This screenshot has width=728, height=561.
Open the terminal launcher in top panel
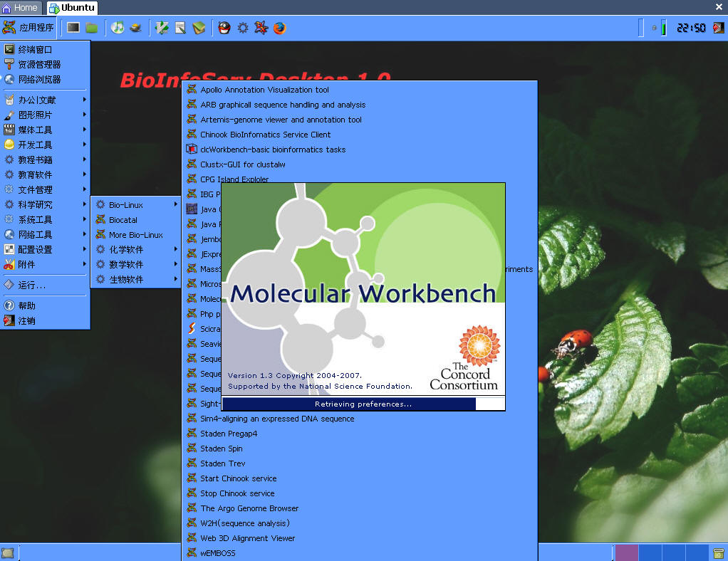(73, 28)
